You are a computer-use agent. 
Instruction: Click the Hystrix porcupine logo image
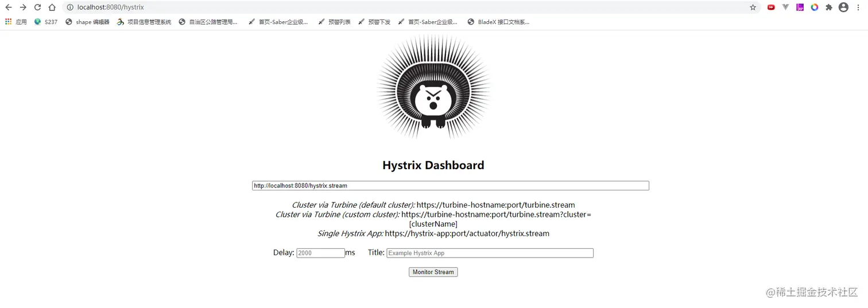pos(433,87)
